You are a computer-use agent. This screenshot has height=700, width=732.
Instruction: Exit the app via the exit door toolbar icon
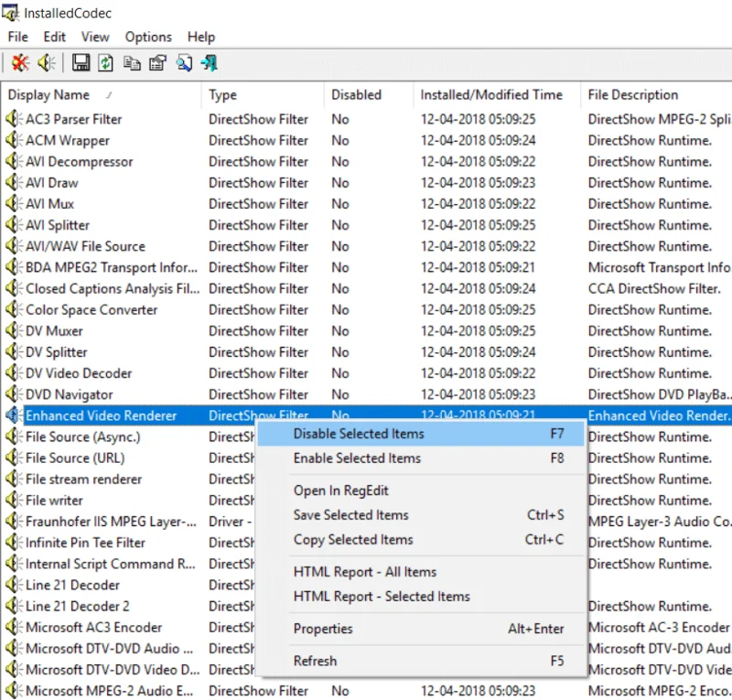207,64
